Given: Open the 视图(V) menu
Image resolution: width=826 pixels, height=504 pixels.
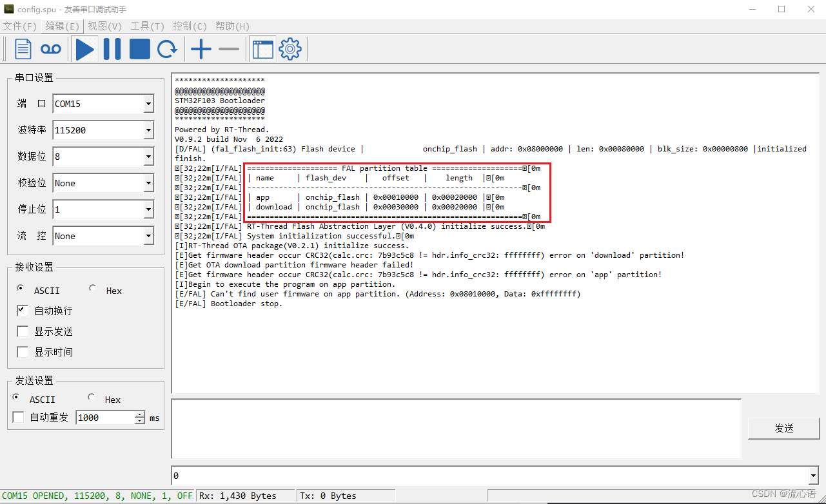Looking at the screenshot, I should [104, 26].
